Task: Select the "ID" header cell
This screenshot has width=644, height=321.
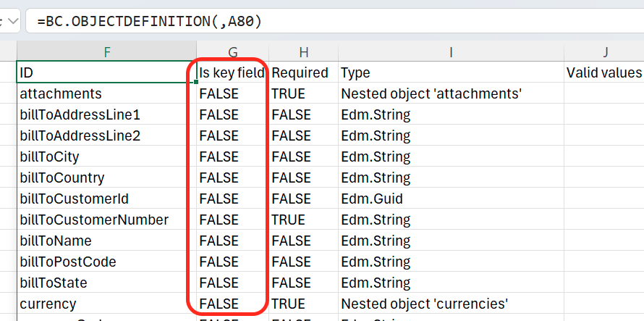Action: (106, 72)
